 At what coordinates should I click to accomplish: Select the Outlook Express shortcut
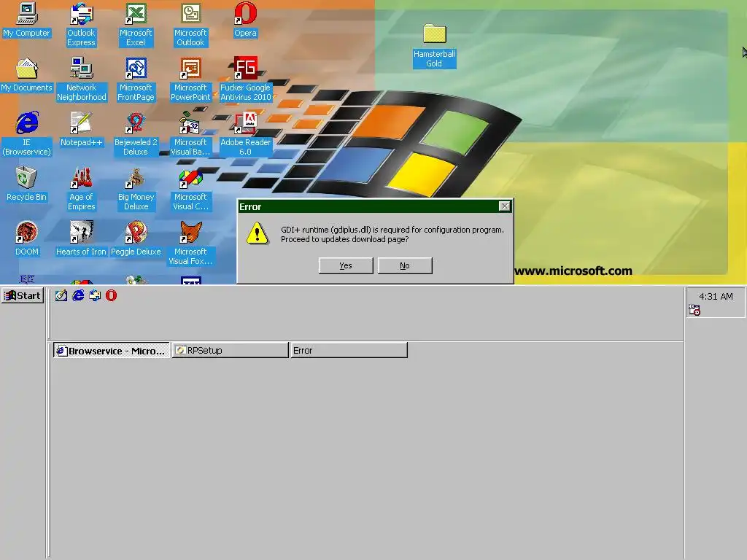(x=81, y=25)
